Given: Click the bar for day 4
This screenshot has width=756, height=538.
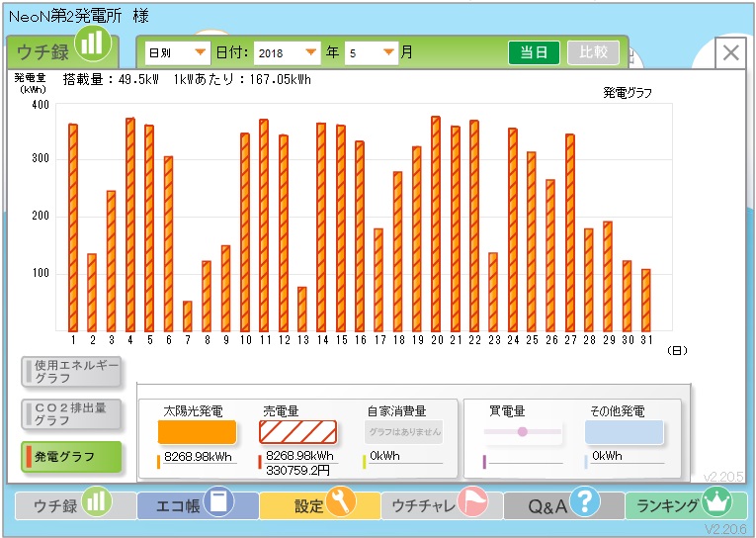Looking at the screenshot, I should pos(130,224).
